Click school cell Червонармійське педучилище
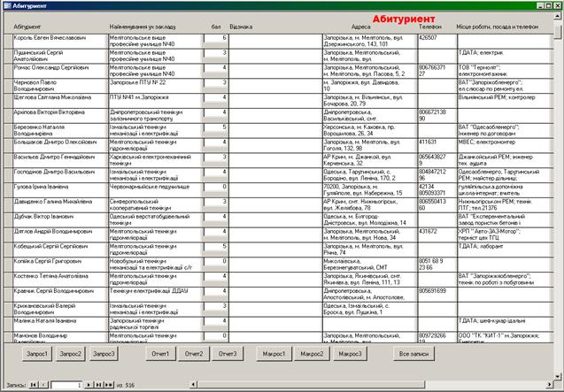Image resolution: width=564 pixels, height=392 pixels. tap(156, 190)
